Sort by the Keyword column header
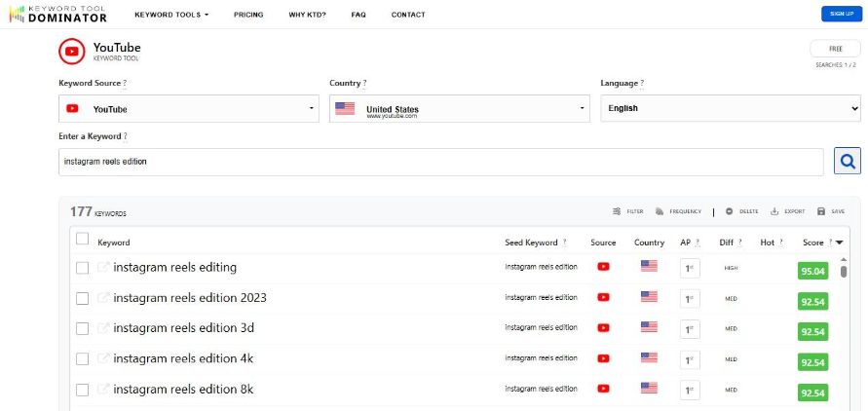The width and height of the screenshot is (868, 411). click(x=114, y=243)
